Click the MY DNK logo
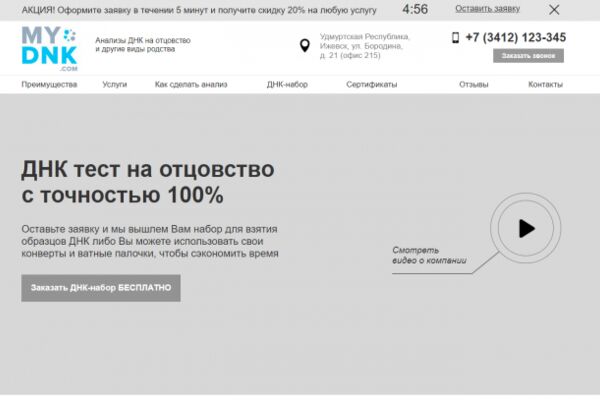The height and width of the screenshot is (400, 600). coord(49,49)
